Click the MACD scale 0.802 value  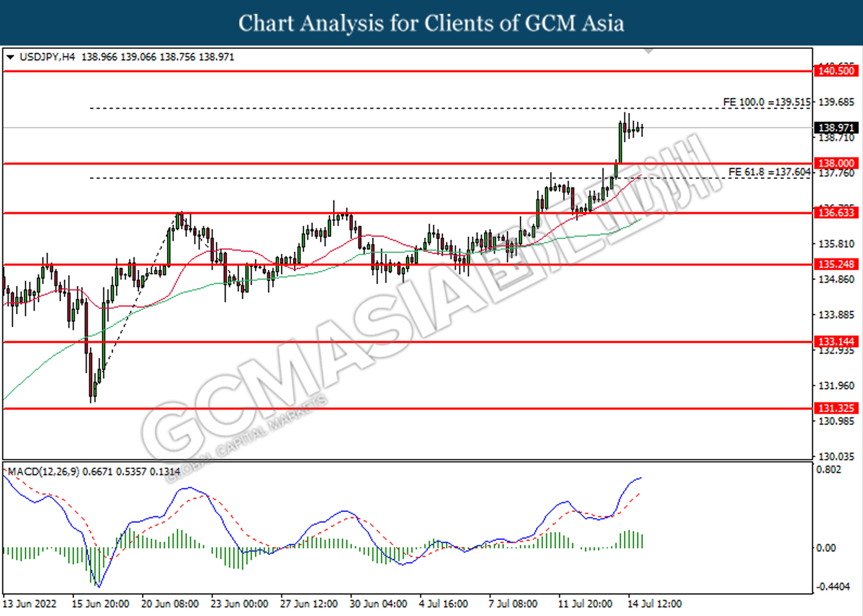(829, 469)
